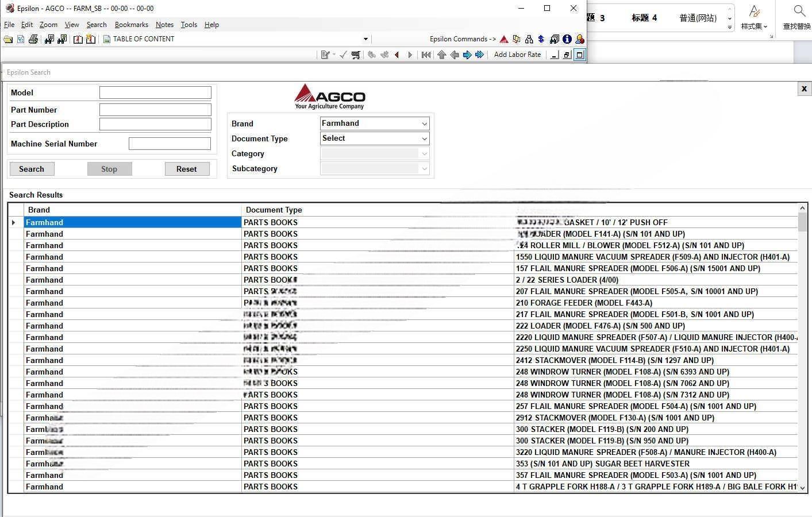Click the shopping cart picklist icon
Viewport: 812px width, 517px height.
coord(356,55)
